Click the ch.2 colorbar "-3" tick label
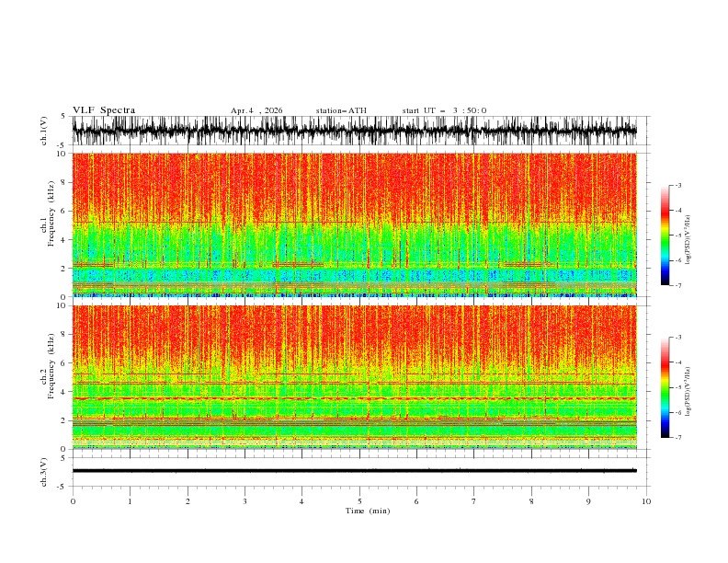This screenshot has height=563, width=728. pyautogui.click(x=678, y=338)
